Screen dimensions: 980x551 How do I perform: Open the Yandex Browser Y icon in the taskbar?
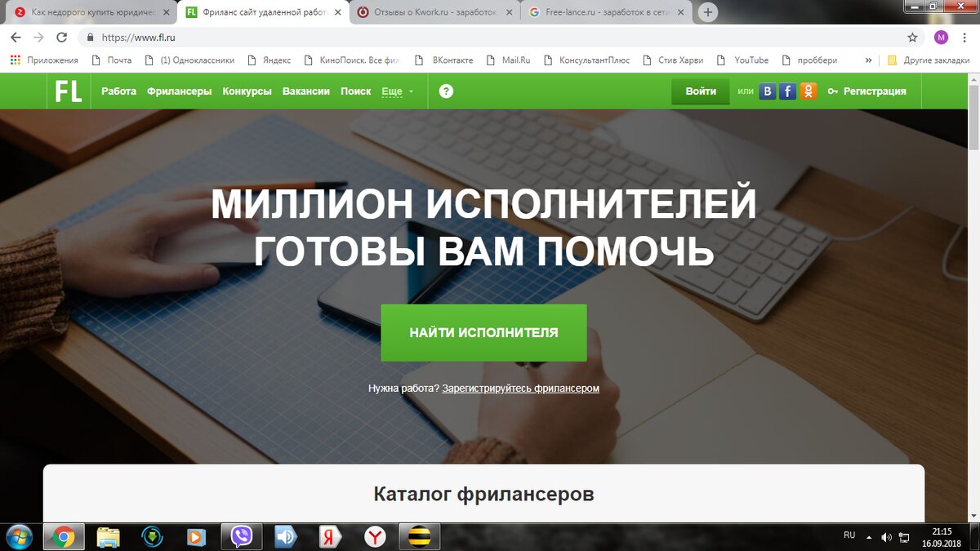pos(374,536)
